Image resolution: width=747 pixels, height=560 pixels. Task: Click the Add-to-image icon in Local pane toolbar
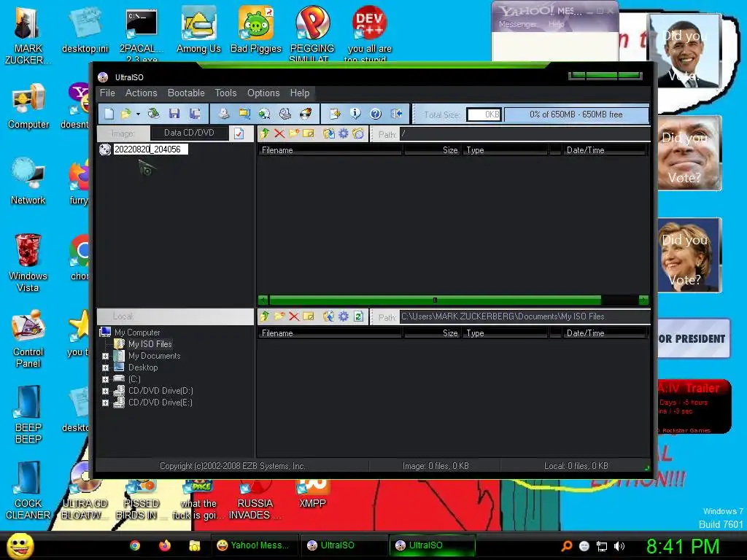pyautogui.click(x=329, y=316)
